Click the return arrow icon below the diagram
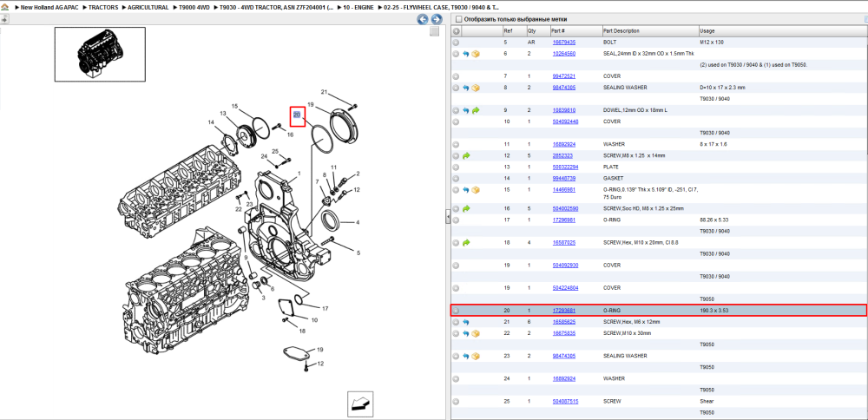This screenshot has height=420, width=868. pos(360,404)
